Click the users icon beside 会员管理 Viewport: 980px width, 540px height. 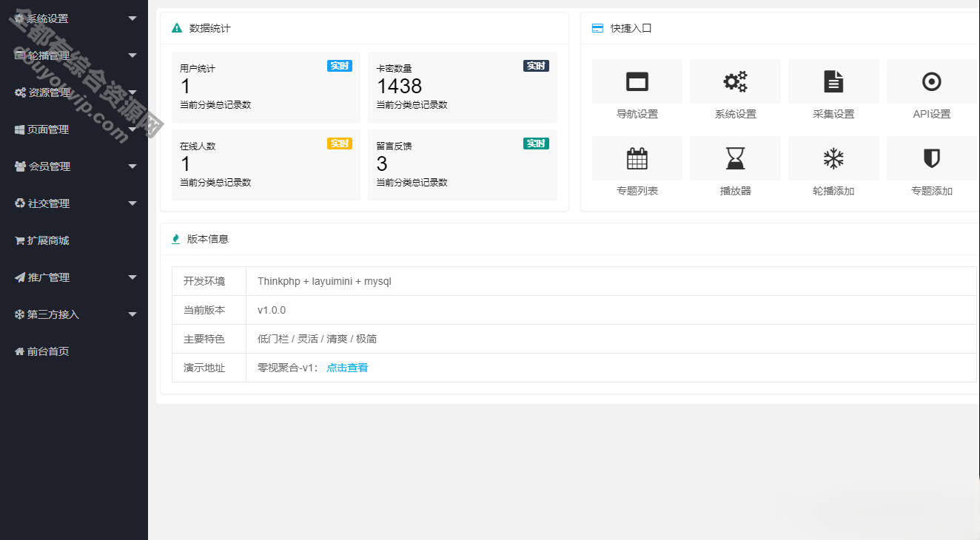tap(21, 166)
